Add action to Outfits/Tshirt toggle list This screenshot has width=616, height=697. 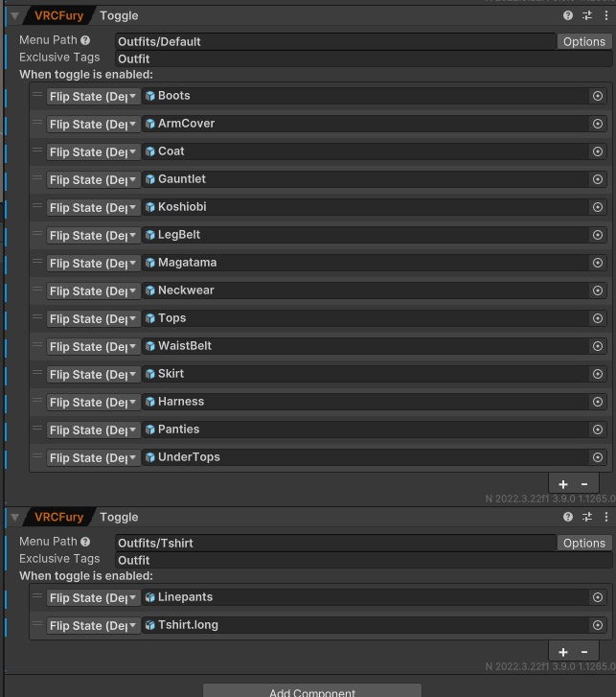pyautogui.click(x=563, y=652)
